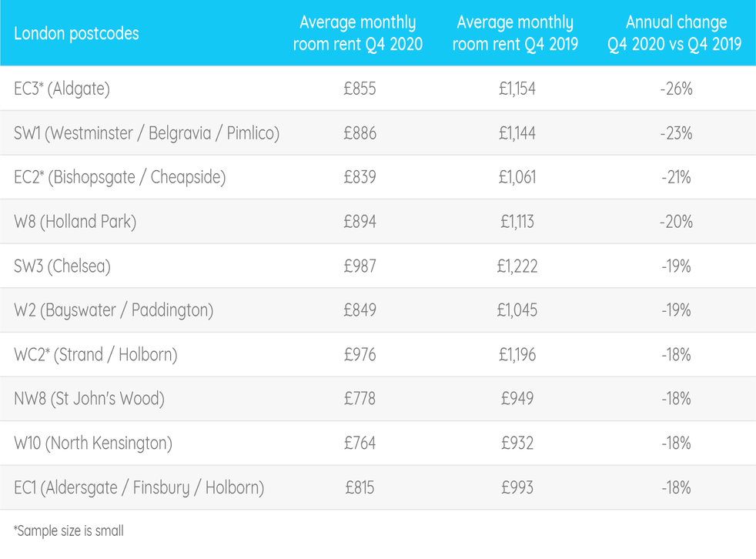The width and height of the screenshot is (756, 559).
Task: Click the London postcodes column header
Action: (x=76, y=34)
